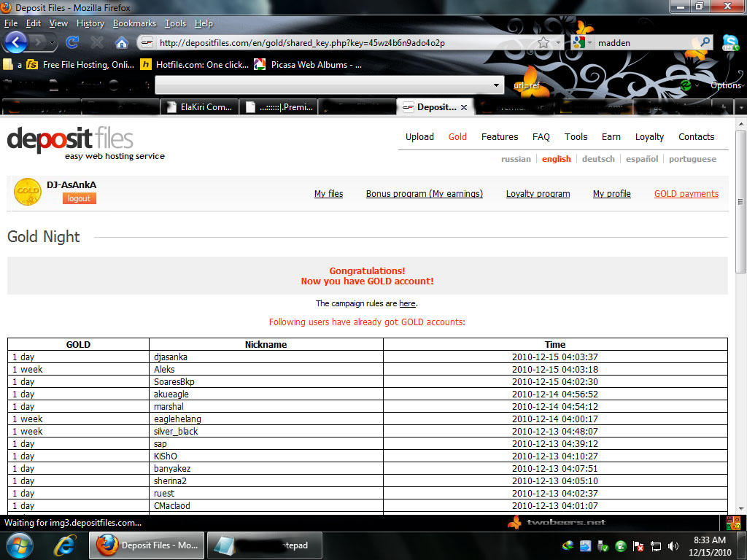Click the flag with red X tray icon
Screen dimensions: 747x560
coord(638,546)
